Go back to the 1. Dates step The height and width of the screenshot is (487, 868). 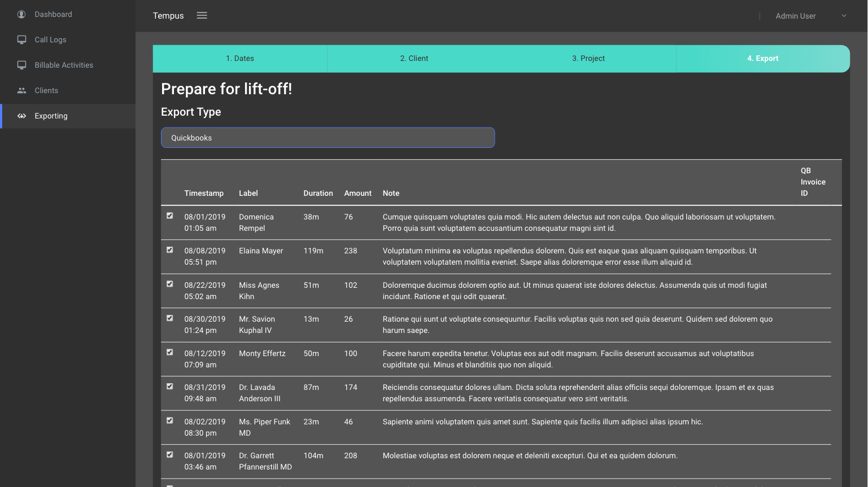pyautogui.click(x=240, y=59)
